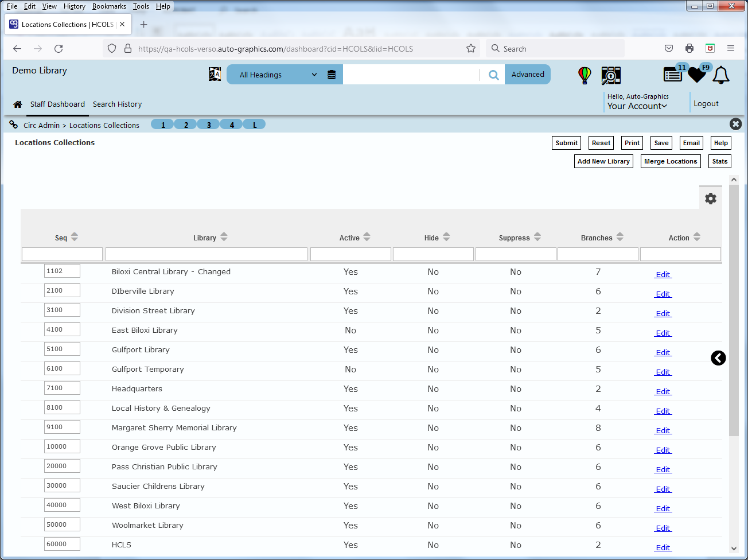The image size is (748, 560).
Task: Click the magnifier search icon
Action: coord(493,75)
